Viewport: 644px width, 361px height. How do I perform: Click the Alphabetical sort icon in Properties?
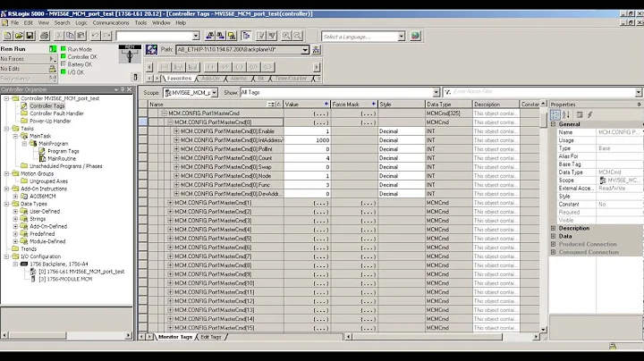(x=565, y=115)
